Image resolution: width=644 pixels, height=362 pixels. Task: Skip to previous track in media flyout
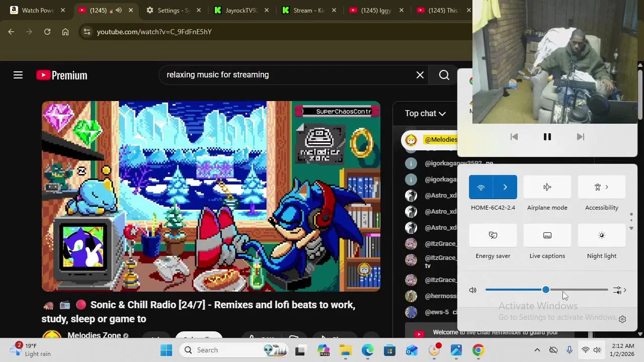pyautogui.click(x=514, y=137)
